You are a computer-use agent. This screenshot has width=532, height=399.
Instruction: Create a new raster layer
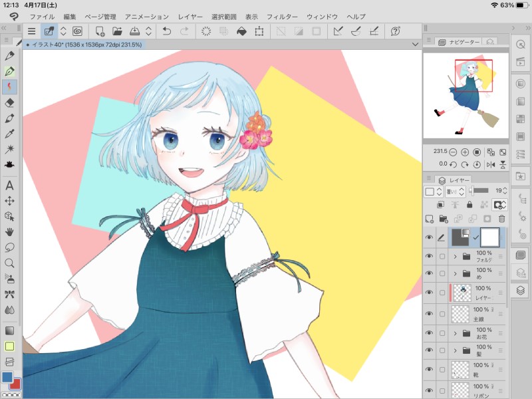(x=430, y=218)
